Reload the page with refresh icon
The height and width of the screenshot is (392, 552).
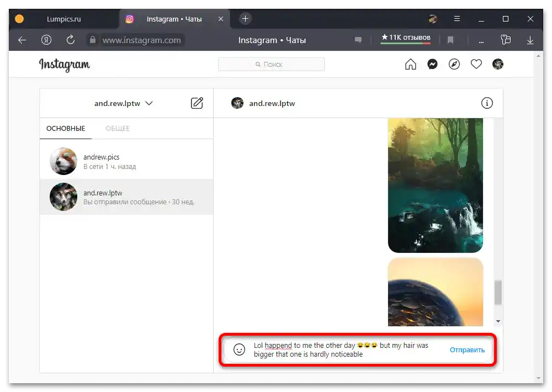(71, 40)
